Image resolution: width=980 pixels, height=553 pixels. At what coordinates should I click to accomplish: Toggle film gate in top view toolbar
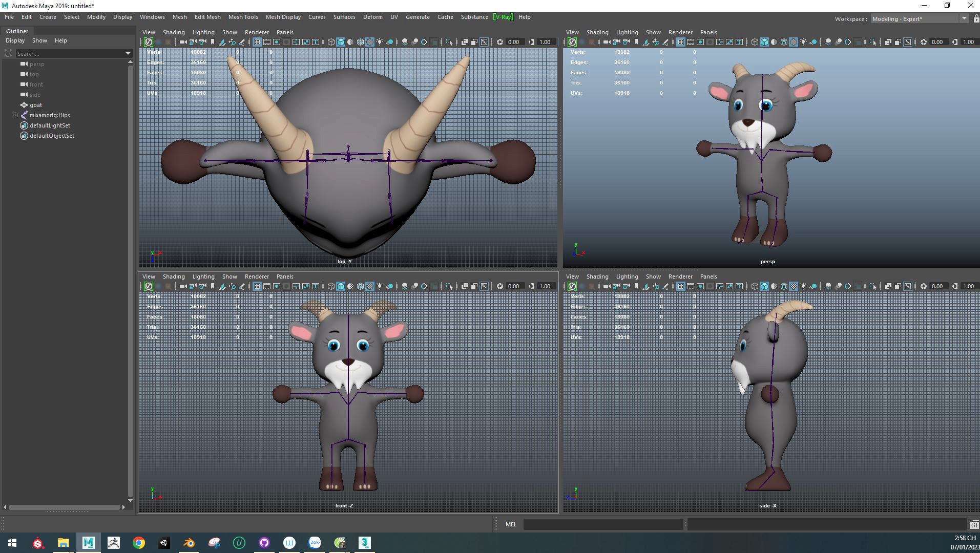tap(267, 42)
